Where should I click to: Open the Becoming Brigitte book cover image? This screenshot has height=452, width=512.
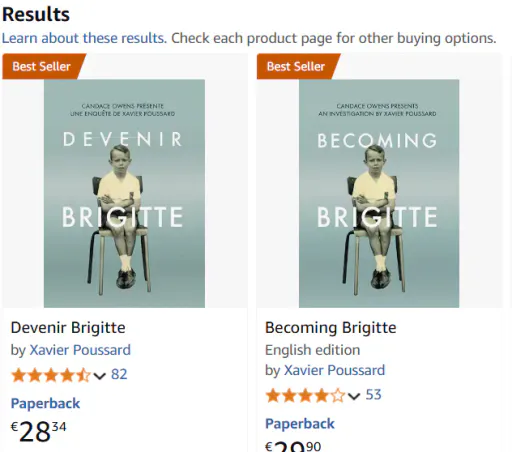click(x=379, y=193)
